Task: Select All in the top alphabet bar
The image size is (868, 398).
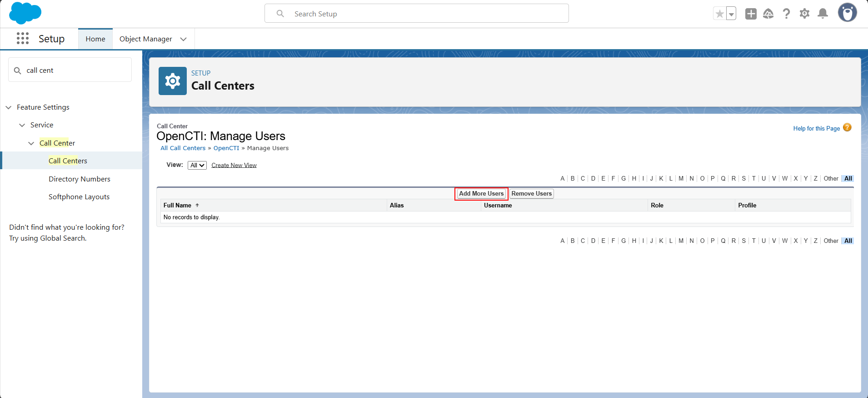Action: [848, 178]
